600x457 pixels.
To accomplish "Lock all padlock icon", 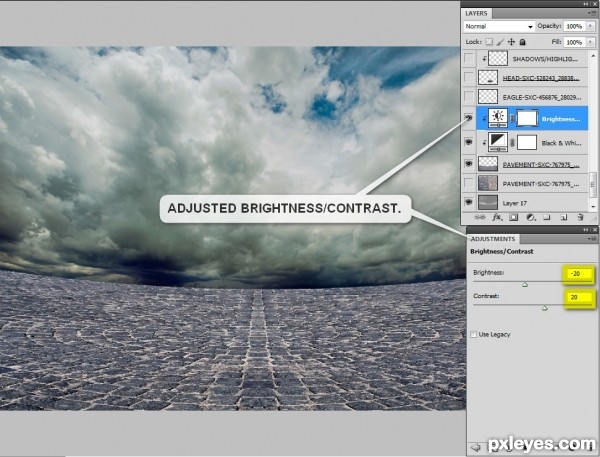I will [522, 42].
